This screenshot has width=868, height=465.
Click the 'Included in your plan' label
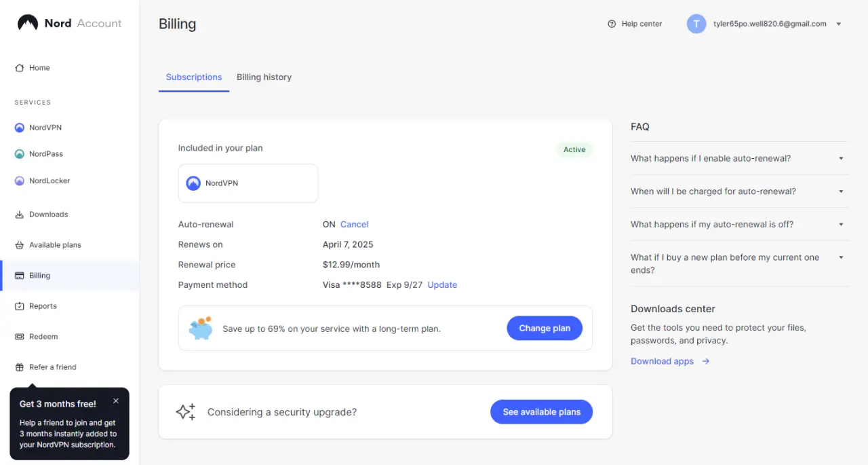(x=220, y=148)
